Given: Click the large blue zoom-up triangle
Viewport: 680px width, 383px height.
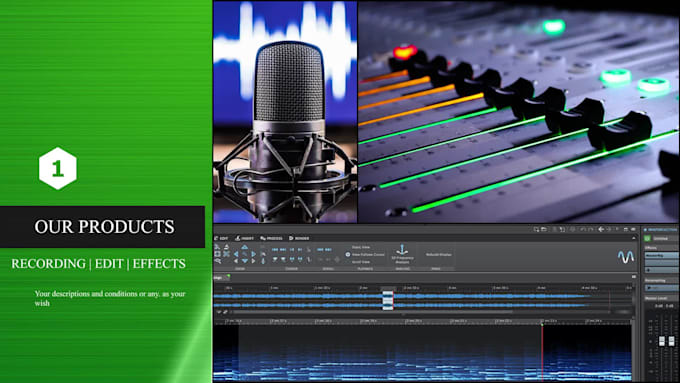Looking at the screenshot, I should coord(245,247).
